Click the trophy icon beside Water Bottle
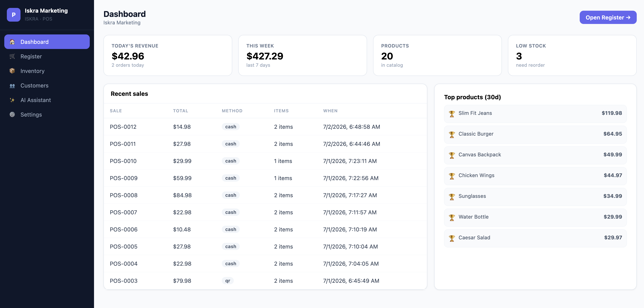This screenshot has height=308, width=644. click(x=452, y=218)
